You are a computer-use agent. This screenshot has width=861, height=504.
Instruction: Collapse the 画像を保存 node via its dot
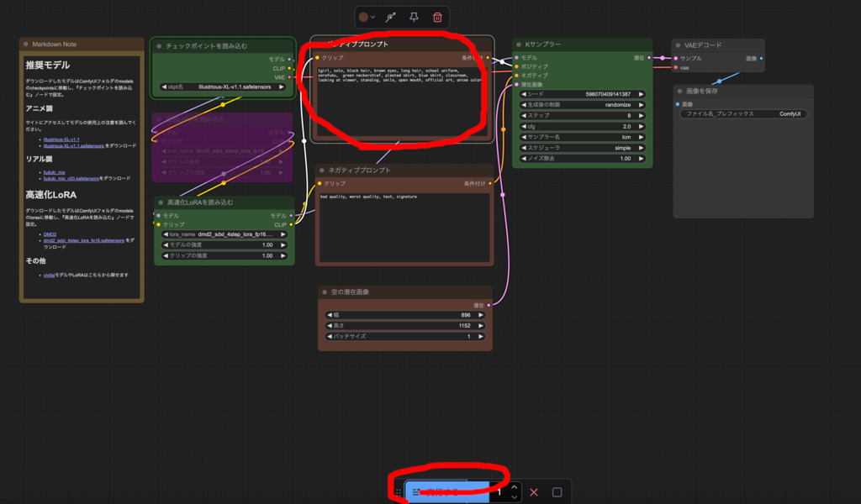(679, 91)
